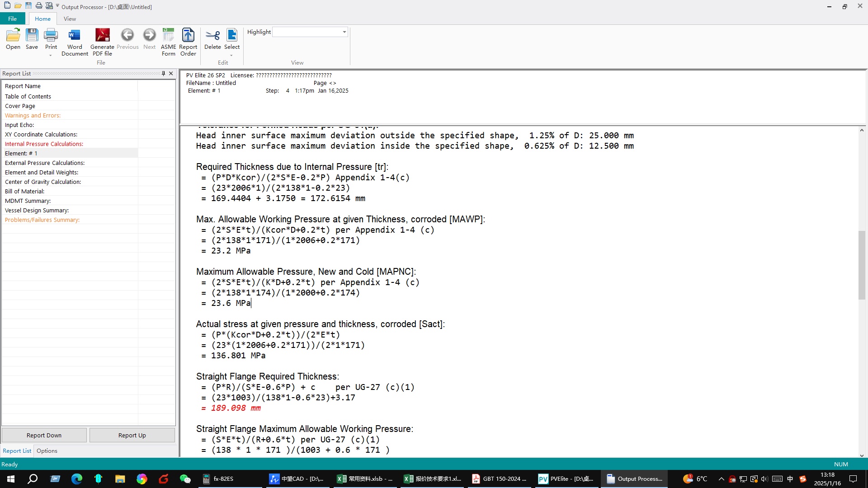The image size is (868, 488).
Task: Open XY Coordinate Calculations report
Action: tap(41, 135)
